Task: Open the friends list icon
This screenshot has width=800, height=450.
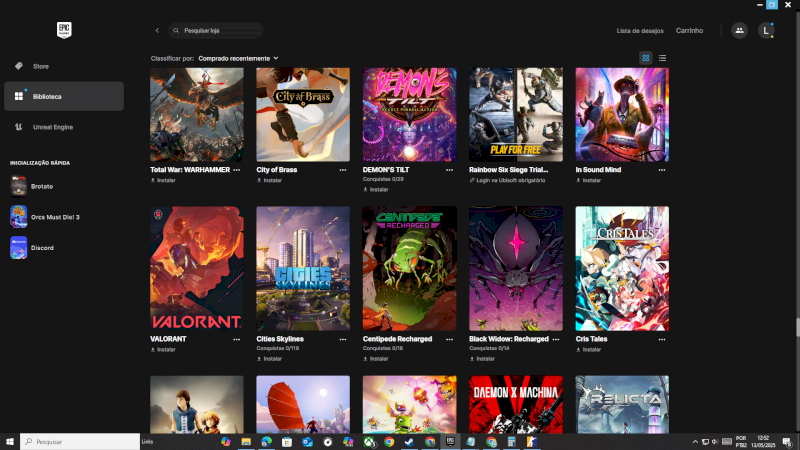Action: (739, 31)
